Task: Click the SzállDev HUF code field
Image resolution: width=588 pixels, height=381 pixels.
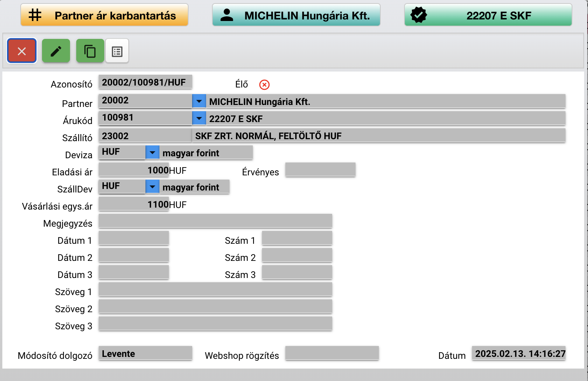Action: point(122,186)
